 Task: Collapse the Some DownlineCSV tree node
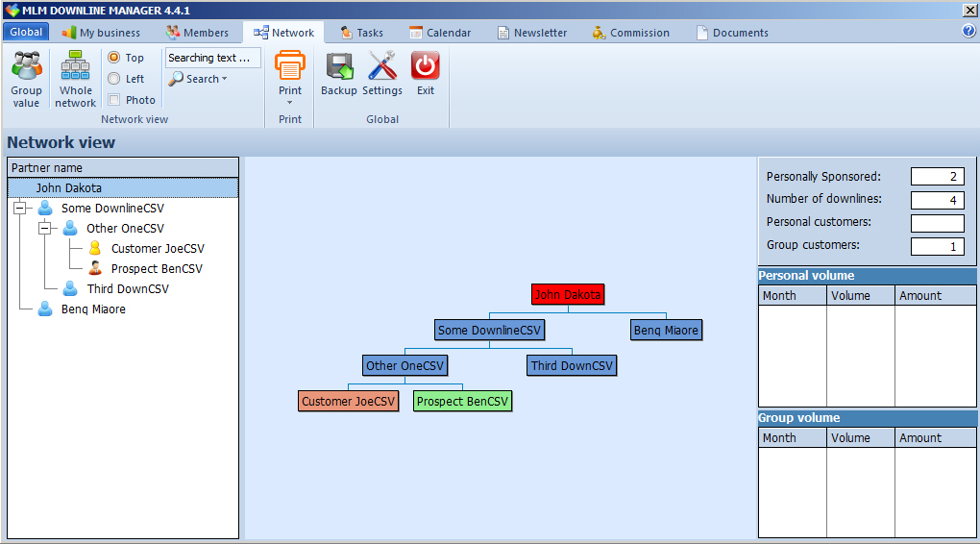(19, 209)
